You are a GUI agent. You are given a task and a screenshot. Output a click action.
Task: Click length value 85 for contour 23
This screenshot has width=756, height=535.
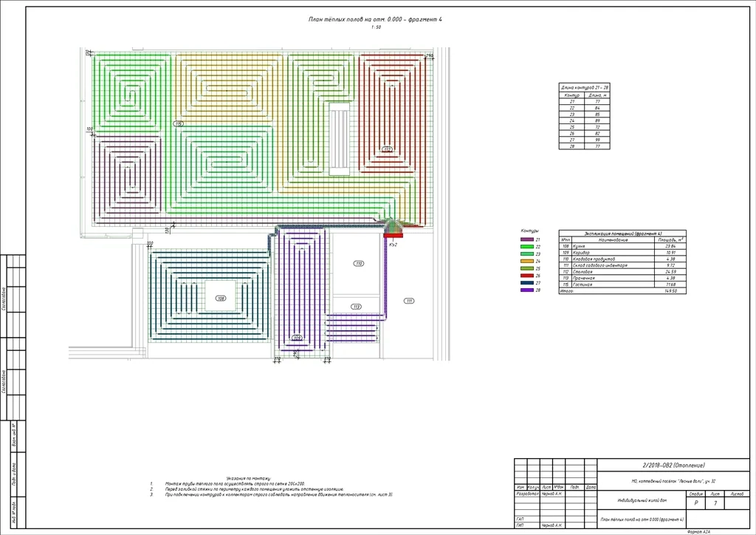[x=597, y=115]
